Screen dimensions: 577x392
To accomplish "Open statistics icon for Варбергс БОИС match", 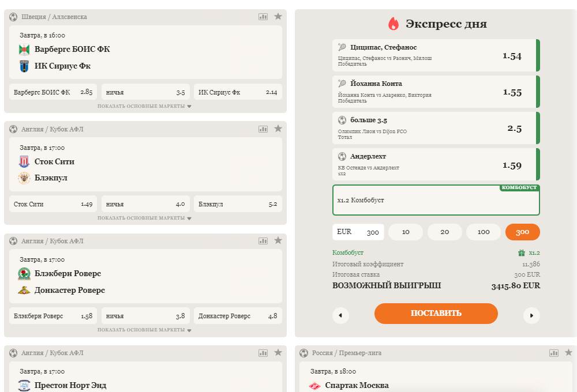I will point(263,17).
